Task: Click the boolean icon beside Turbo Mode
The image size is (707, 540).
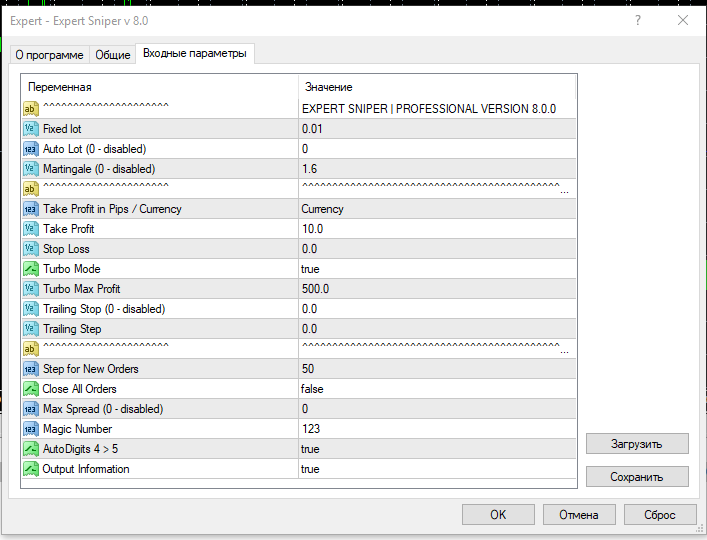Action: (30, 269)
